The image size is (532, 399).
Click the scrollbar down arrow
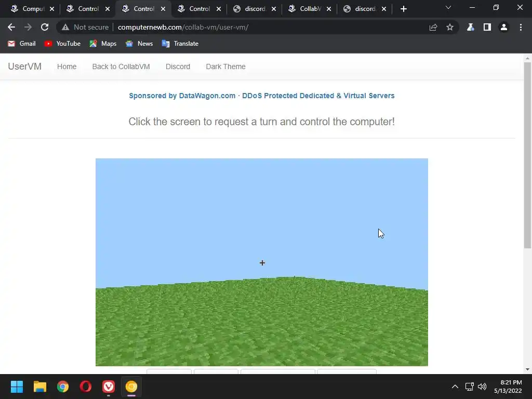pos(527,369)
